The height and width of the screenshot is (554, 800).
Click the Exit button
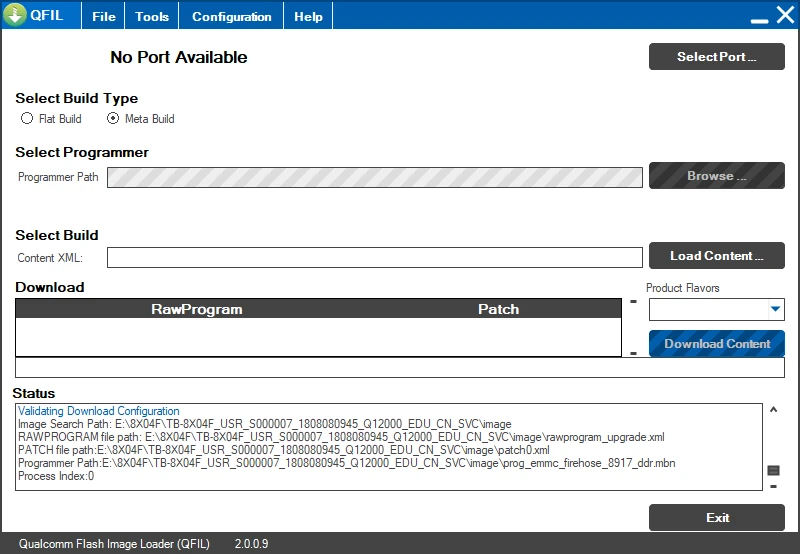[x=716, y=518]
